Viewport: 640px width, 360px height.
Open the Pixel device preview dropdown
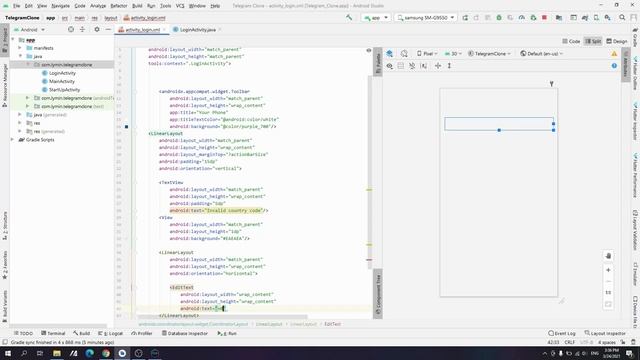427,53
